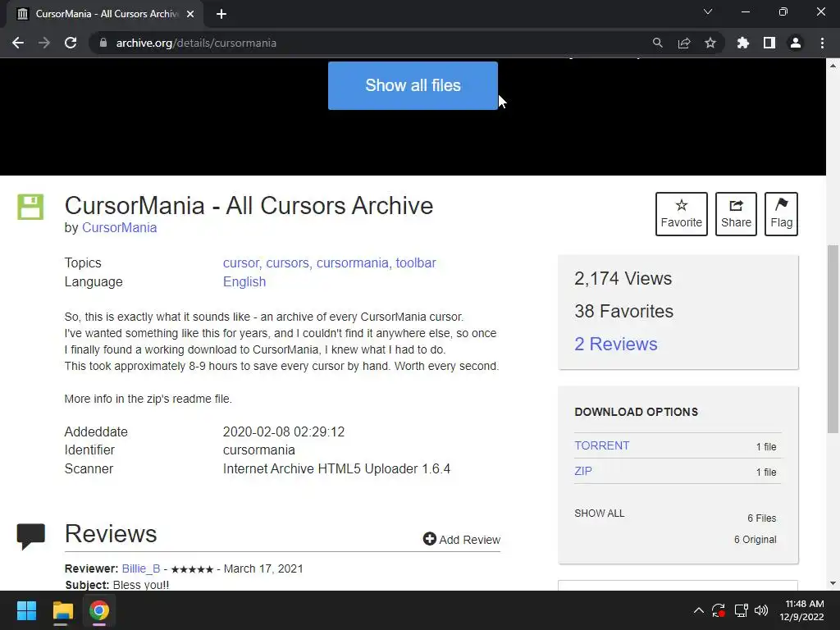This screenshot has width=840, height=630.
Task: Share this archive item
Action: click(736, 214)
